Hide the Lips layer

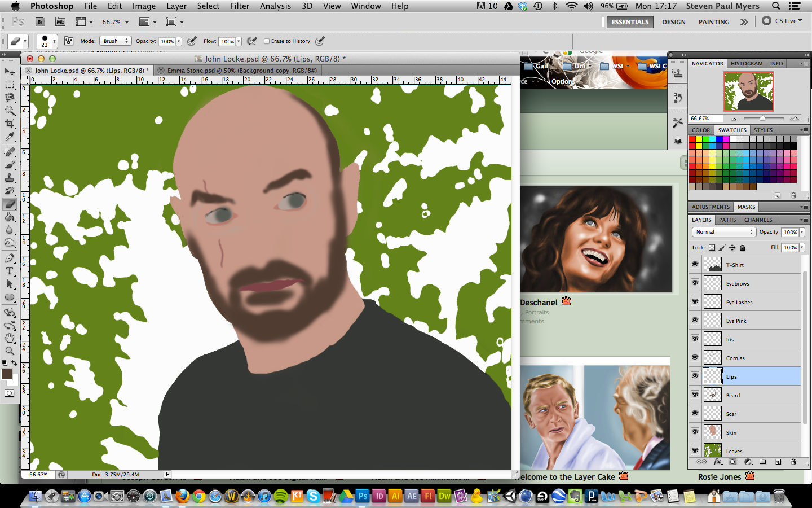coord(695,376)
